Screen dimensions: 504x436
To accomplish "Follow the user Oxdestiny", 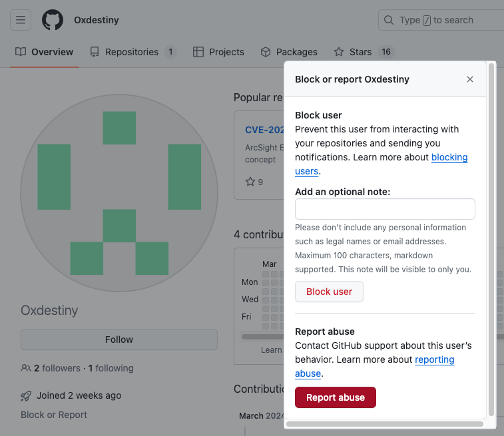I will pyautogui.click(x=119, y=339).
